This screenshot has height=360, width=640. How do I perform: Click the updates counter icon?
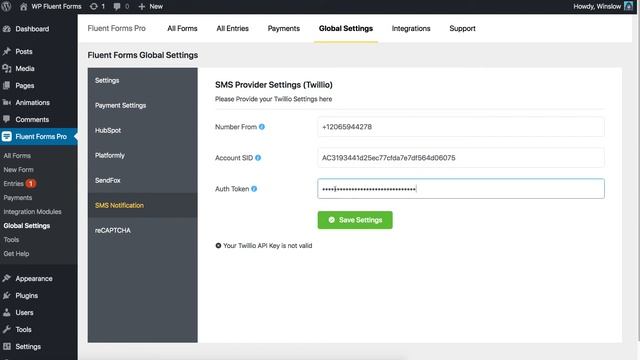(x=93, y=6)
